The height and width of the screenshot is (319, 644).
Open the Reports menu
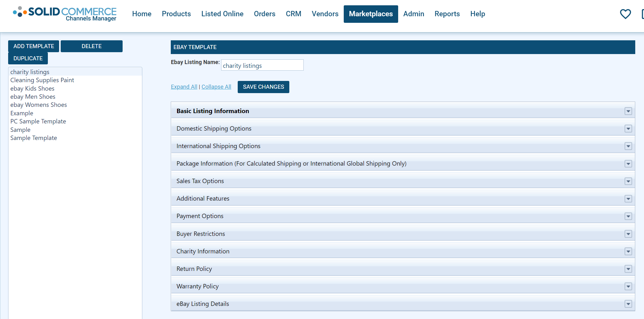(447, 14)
